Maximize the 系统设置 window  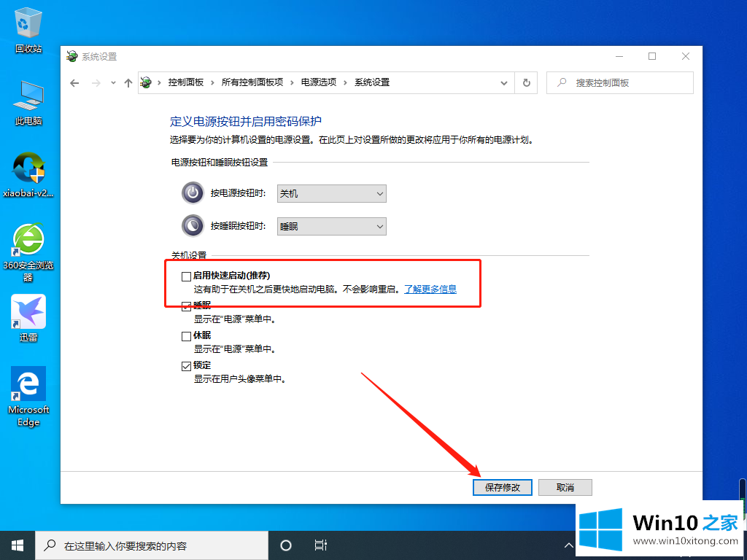point(652,56)
